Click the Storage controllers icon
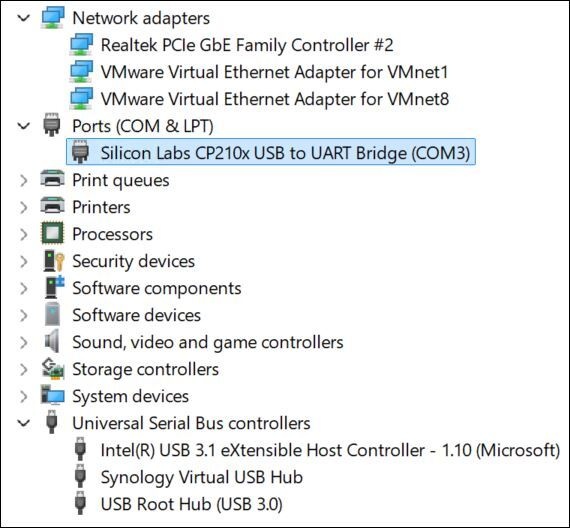Image resolution: width=570 pixels, height=528 pixels. pos(53,369)
